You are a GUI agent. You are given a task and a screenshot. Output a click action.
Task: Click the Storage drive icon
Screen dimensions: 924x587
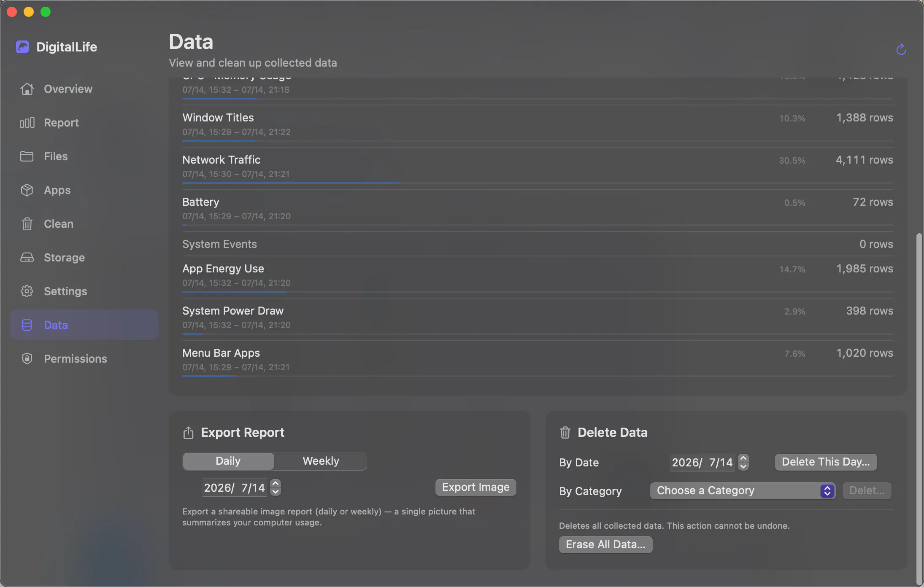[x=27, y=258]
